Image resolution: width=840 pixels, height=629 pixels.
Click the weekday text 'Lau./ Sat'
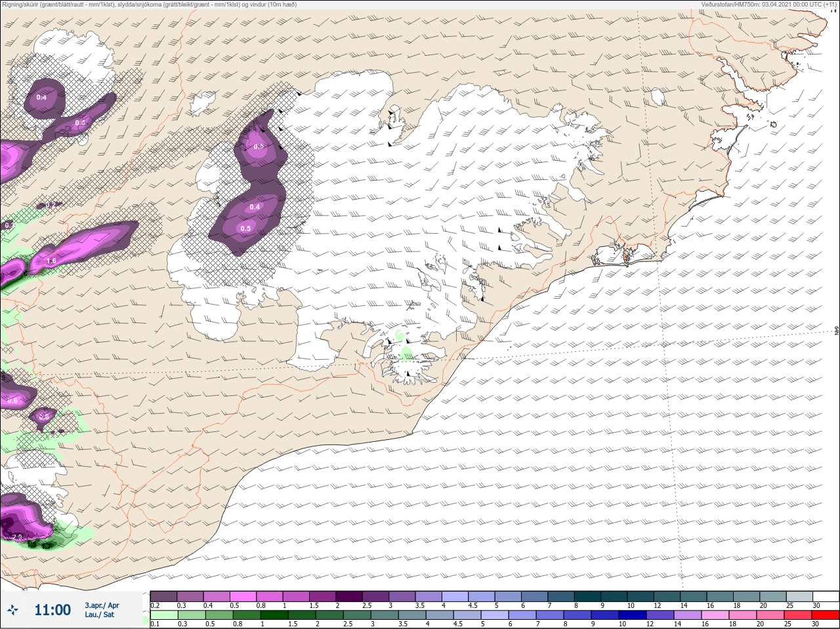pyautogui.click(x=99, y=615)
